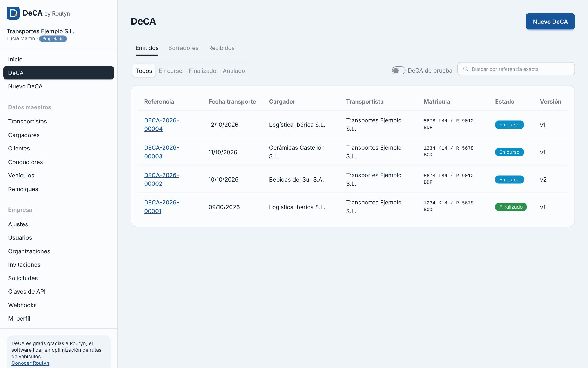Switch to the Borradores tab

pyautogui.click(x=183, y=48)
